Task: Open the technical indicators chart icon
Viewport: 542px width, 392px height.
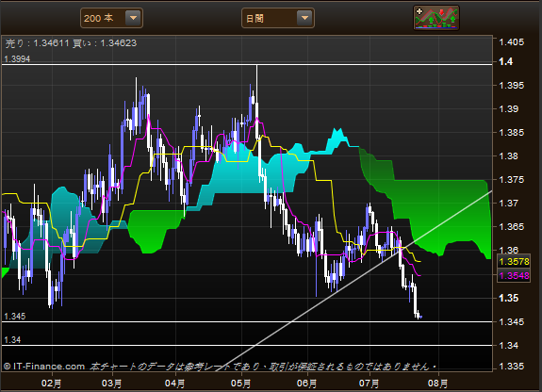Action: tap(436, 18)
